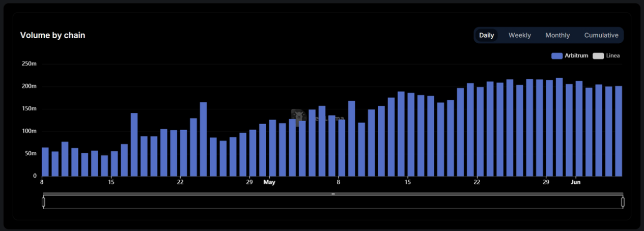Toggle Arbitrum series via its legend label
Viewport: 644px width, 231px height.
(576, 55)
